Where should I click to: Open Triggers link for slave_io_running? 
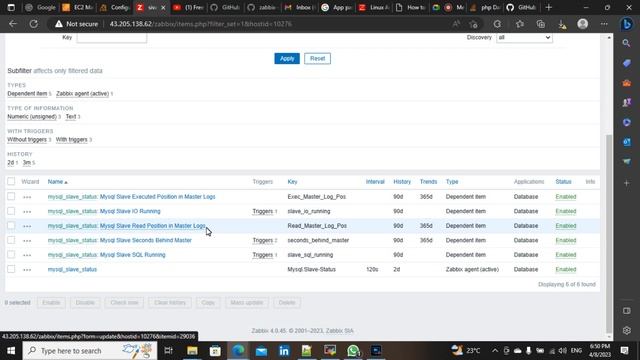pyautogui.click(x=262, y=211)
